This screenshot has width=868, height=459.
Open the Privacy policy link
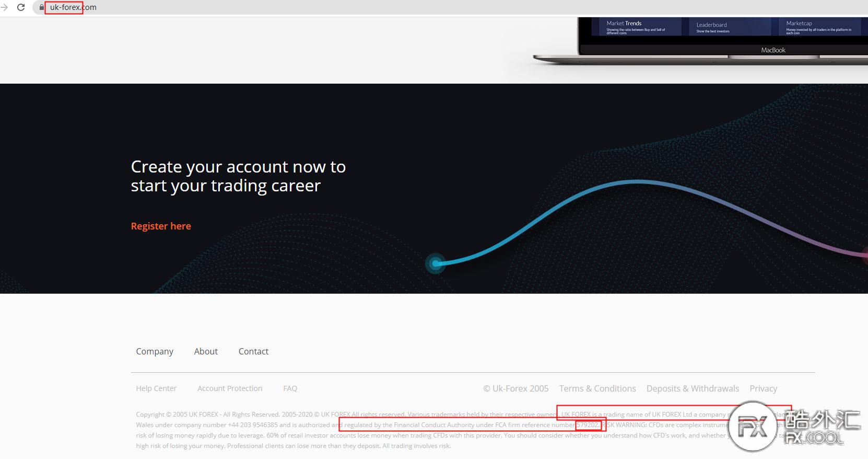(763, 388)
